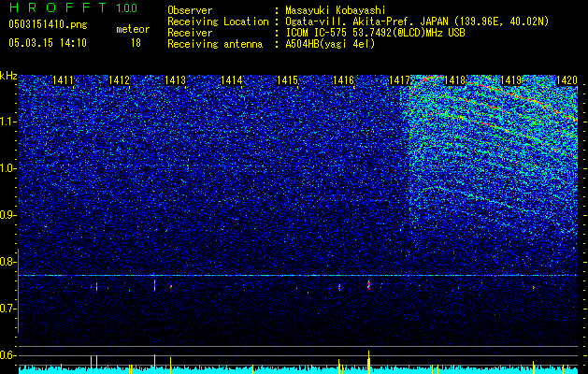Image resolution: width=588 pixels, height=374 pixels.
Task: Click the 0.8 kHz axis label
Action: (7, 262)
